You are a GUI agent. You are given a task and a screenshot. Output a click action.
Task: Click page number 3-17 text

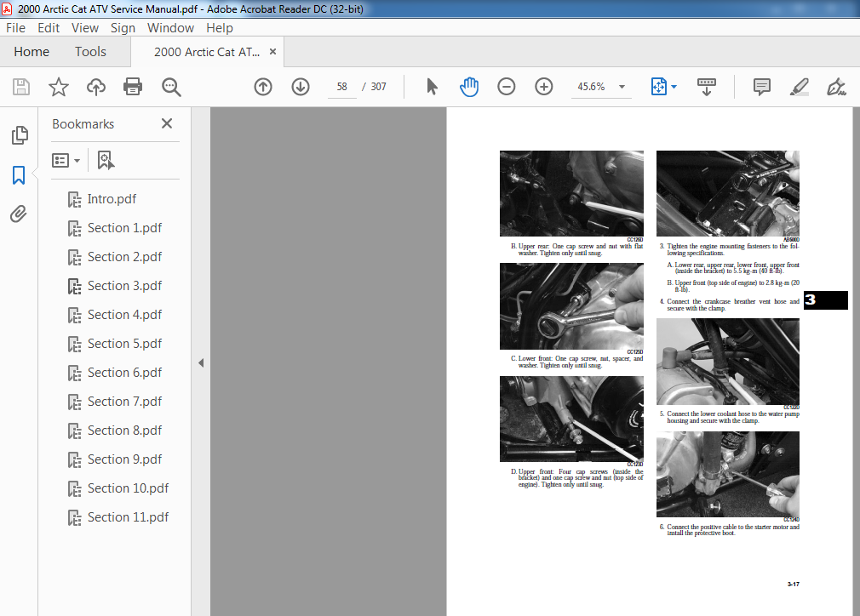pos(793,585)
